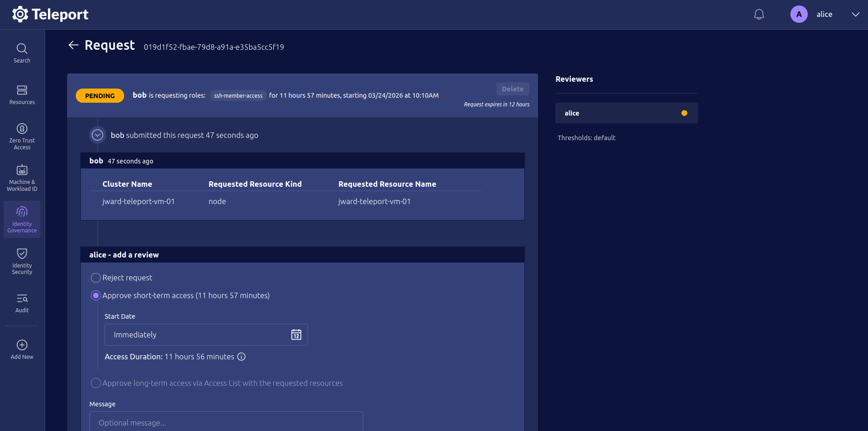868x431 pixels.
Task: Select Approve short-term access option
Action: 96,295
